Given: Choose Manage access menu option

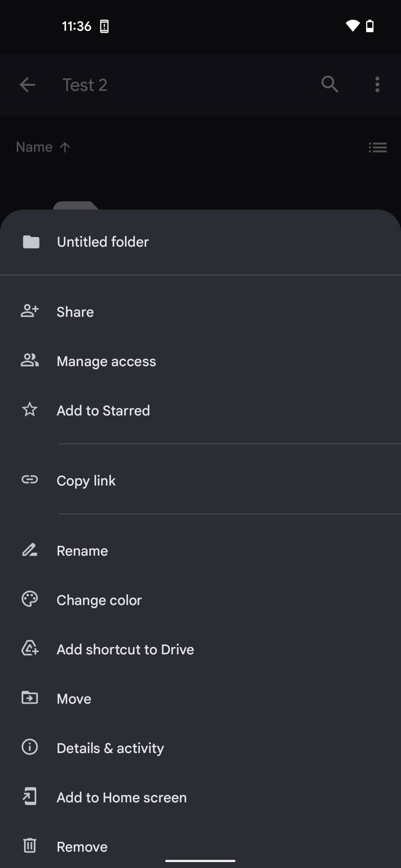Looking at the screenshot, I should tap(106, 361).
